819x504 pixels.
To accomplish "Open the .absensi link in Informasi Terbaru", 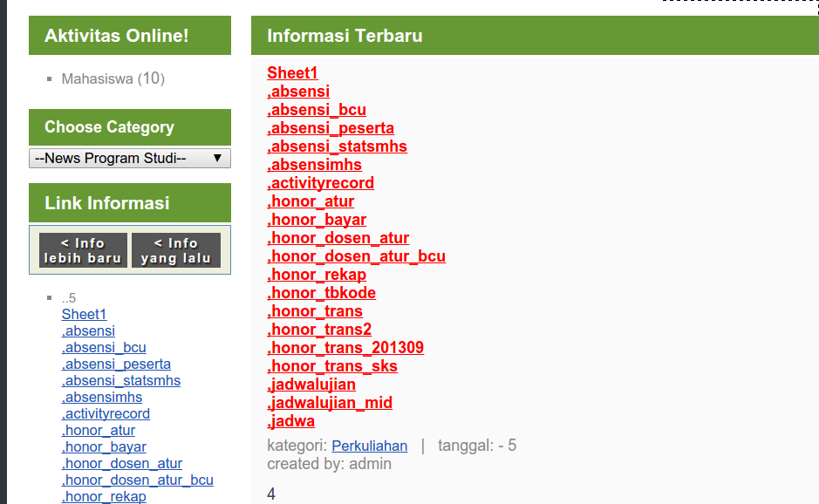I will [x=298, y=91].
